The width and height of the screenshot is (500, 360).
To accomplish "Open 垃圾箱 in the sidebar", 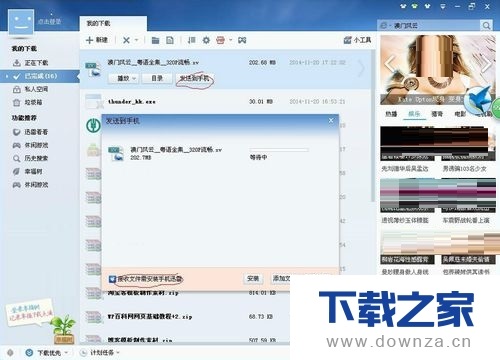I will (28, 102).
